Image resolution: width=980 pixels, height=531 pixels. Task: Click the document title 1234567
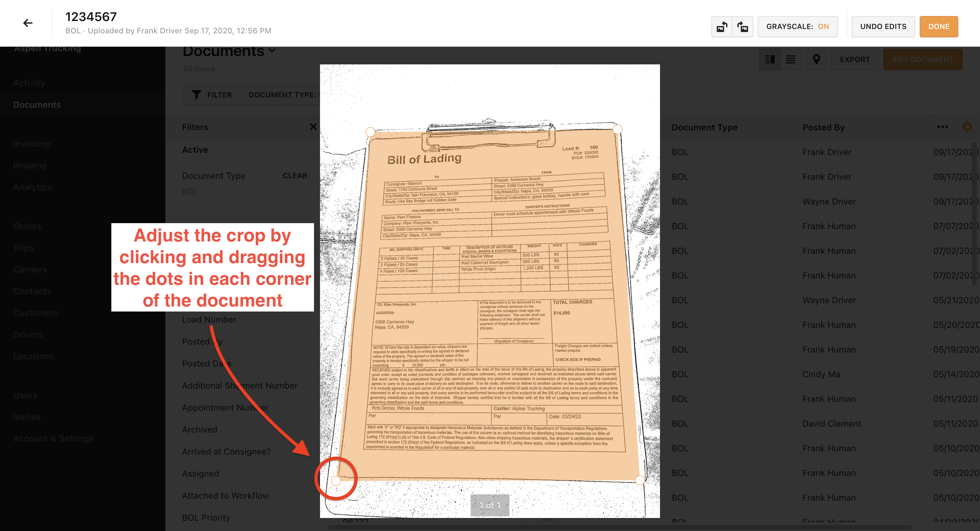(x=91, y=17)
